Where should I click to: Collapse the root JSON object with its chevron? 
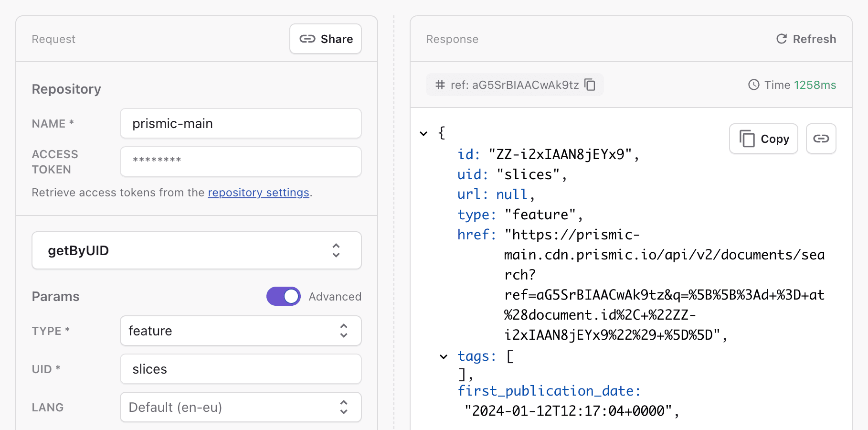click(x=424, y=134)
